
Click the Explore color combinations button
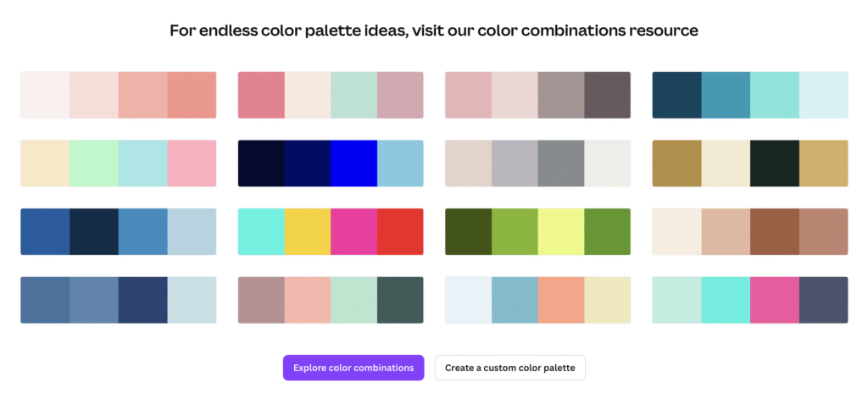pyautogui.click(x=353, y=368)
